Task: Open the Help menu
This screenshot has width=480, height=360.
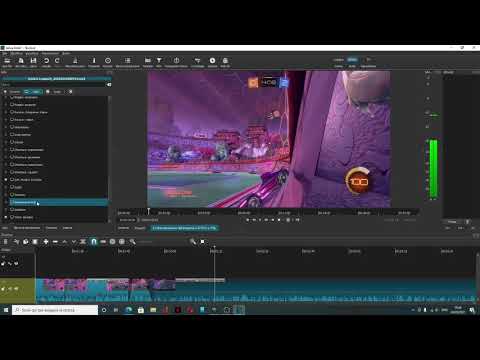Action: (66, 53)
